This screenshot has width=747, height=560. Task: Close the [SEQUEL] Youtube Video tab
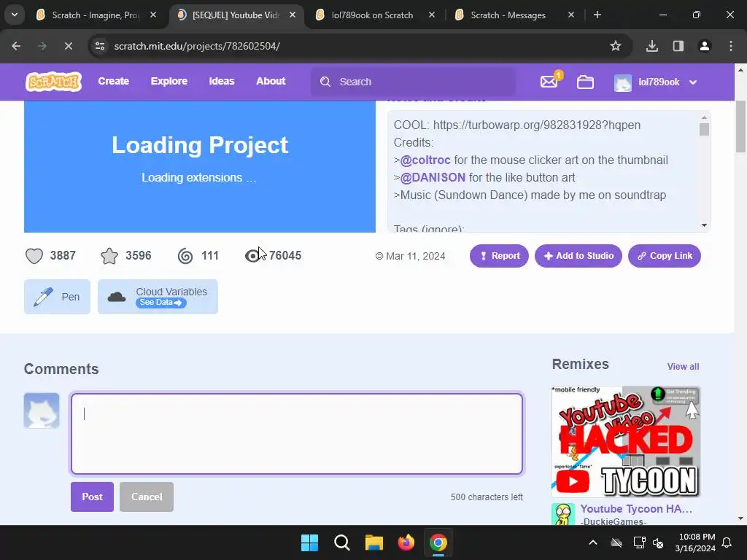pos(293,15)
